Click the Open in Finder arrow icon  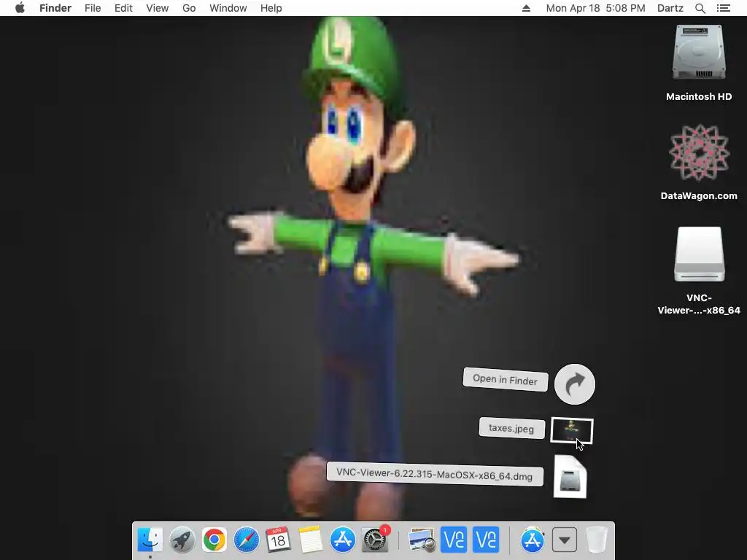pyautogui.click(x=575, y=384)
